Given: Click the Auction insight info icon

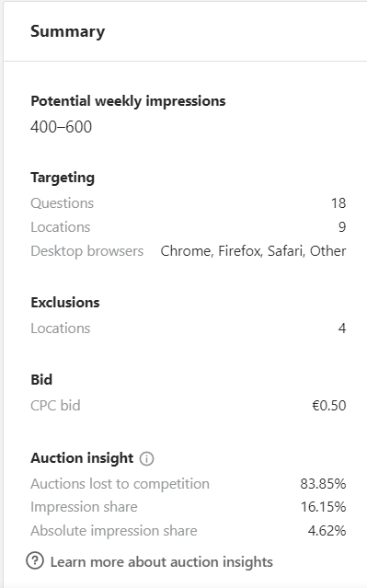Looking at the screenshot, I should pyautogui.click(x=146, y=458).
